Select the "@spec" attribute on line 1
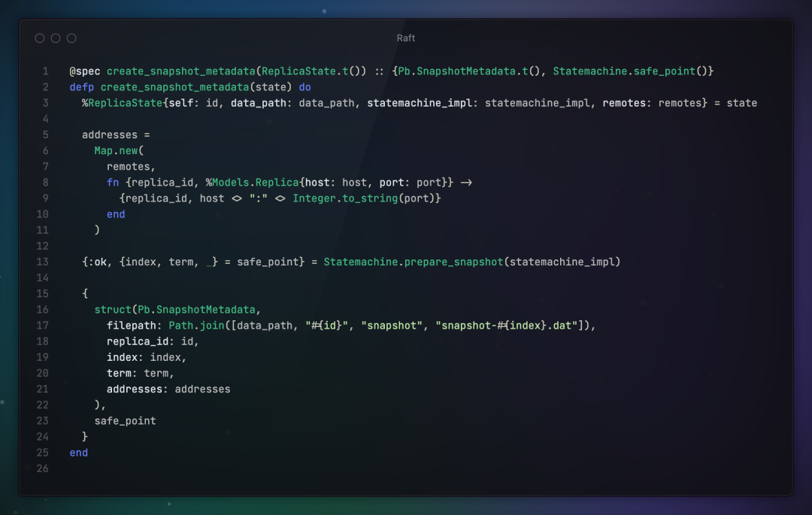The image size is (812, 515). point(85,71)
